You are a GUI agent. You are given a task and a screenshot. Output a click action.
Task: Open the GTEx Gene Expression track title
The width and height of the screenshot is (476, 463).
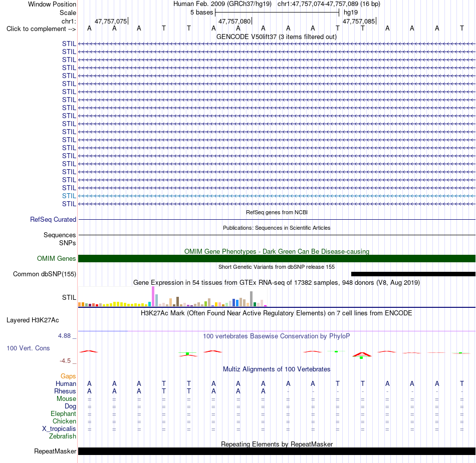point(277,283)
